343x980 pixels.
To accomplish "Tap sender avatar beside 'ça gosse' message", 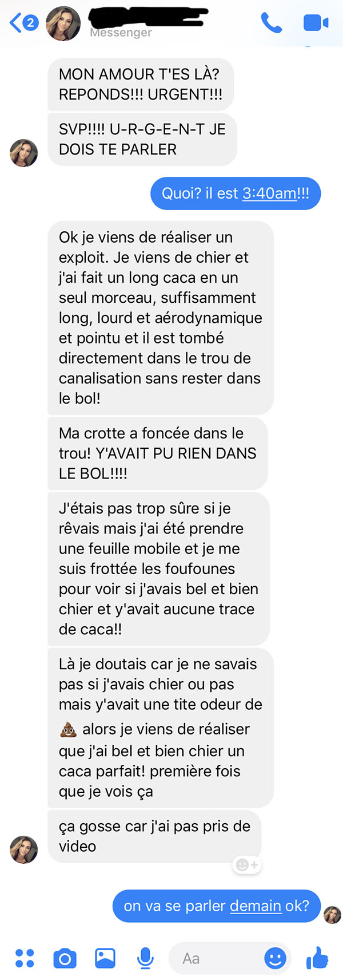I will pyautogui.click(x=24, y=849).
